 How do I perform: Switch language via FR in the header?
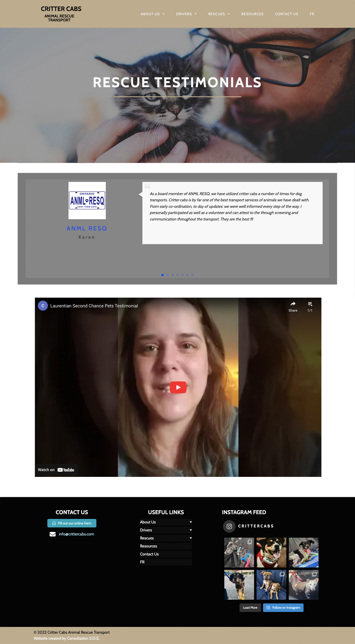coord(312,14)
